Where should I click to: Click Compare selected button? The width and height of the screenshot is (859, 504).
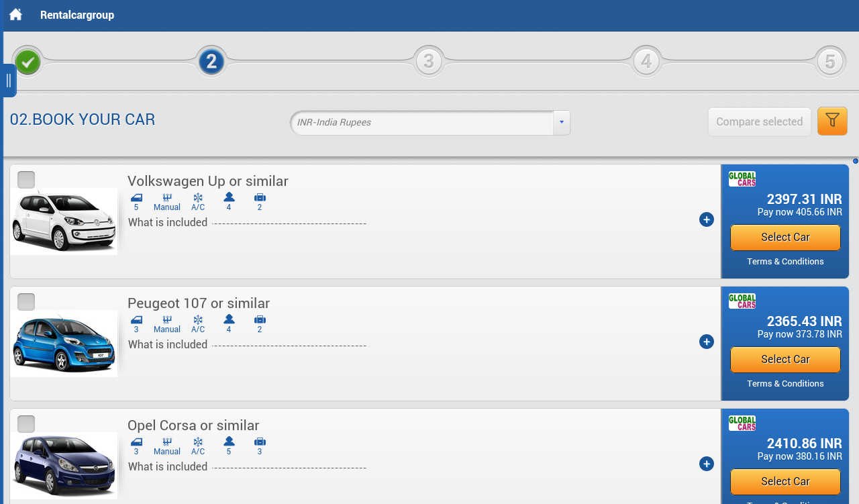click(760, 122)
